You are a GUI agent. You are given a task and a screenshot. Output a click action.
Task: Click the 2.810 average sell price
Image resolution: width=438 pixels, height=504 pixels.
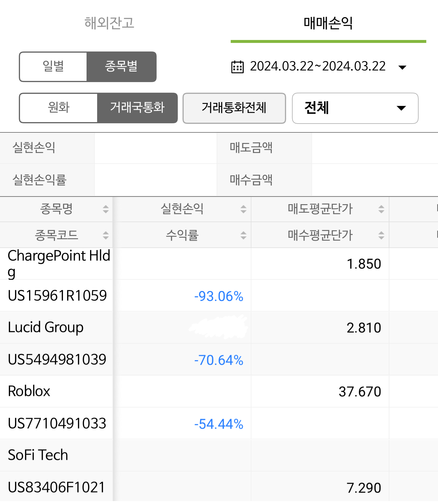pos(364,328)
